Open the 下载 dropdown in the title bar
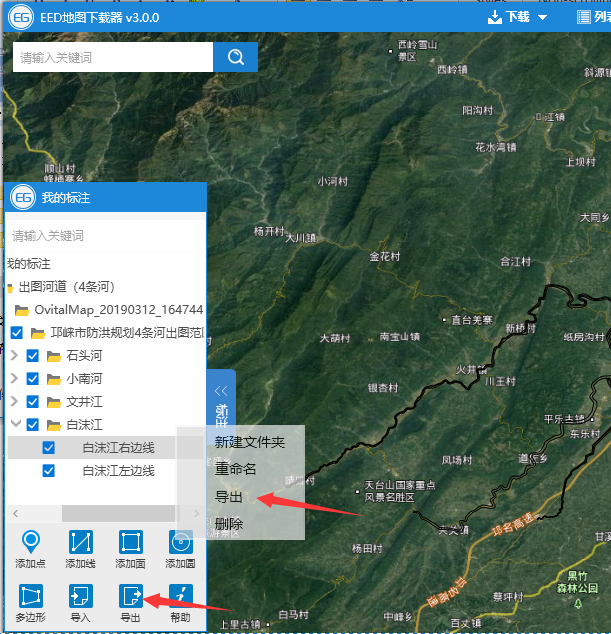Image resolution: width=611 pixels, height=634 pixels. tap(517, 17)
